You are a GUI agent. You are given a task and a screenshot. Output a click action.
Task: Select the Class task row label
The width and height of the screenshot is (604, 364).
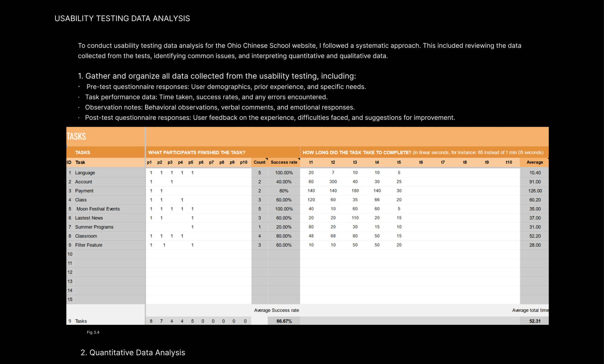pos(81,200)
